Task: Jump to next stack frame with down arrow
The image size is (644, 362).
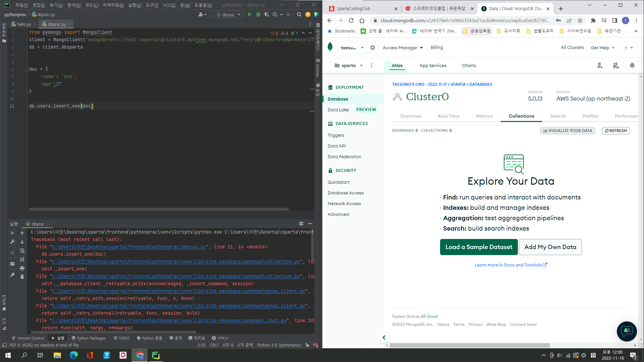Action: (x=22, y=242)
